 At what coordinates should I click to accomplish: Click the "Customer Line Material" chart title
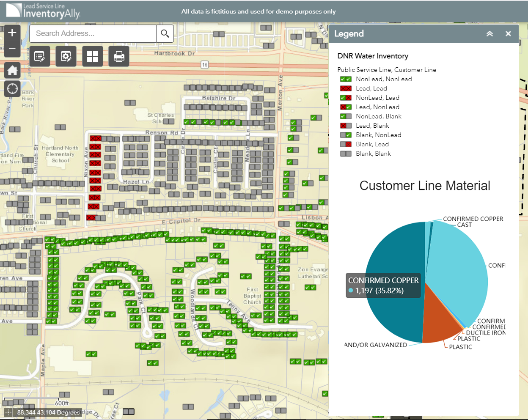coord(425,185)
